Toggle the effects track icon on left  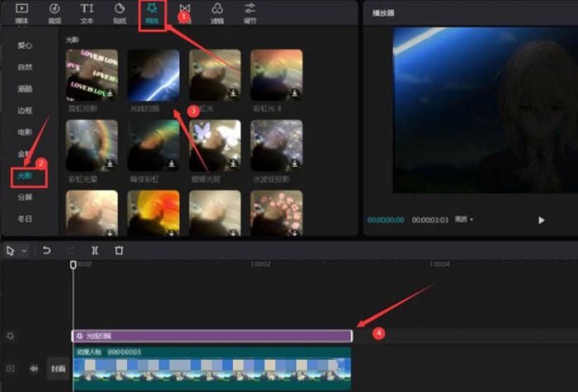pyautogui.click(x=11, y=336)
